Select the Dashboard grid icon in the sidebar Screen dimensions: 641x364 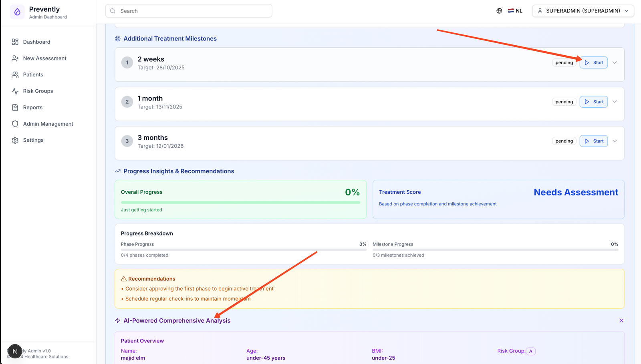[x=15, y=42]
